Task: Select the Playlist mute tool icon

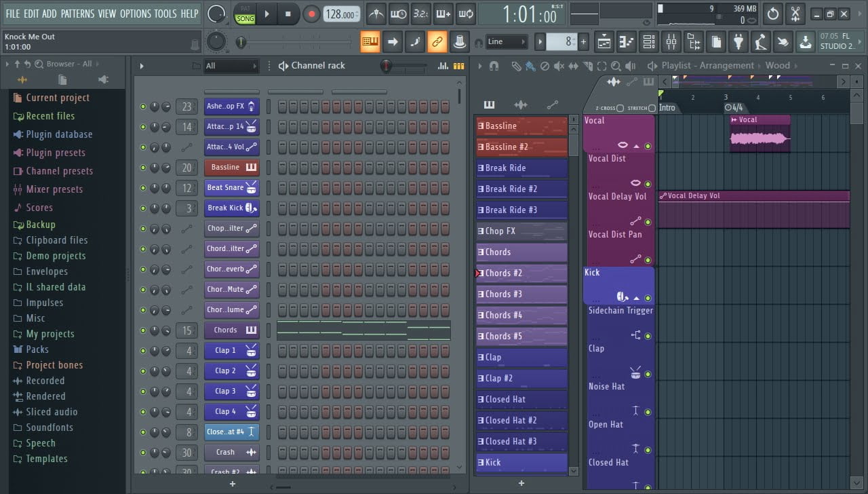Action: click(x=559, y=66)
